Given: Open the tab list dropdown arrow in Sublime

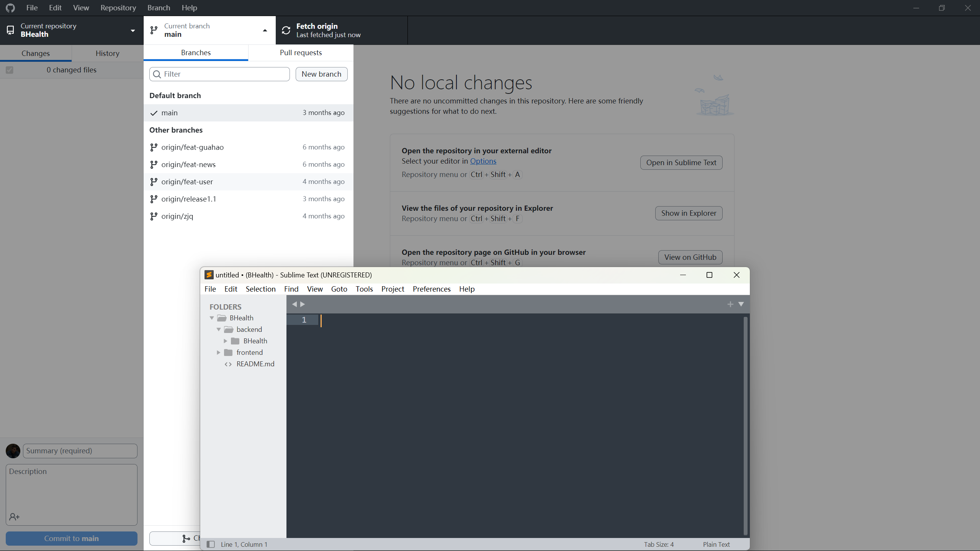Looking at the screenshot, I should [x=741, y=304].
